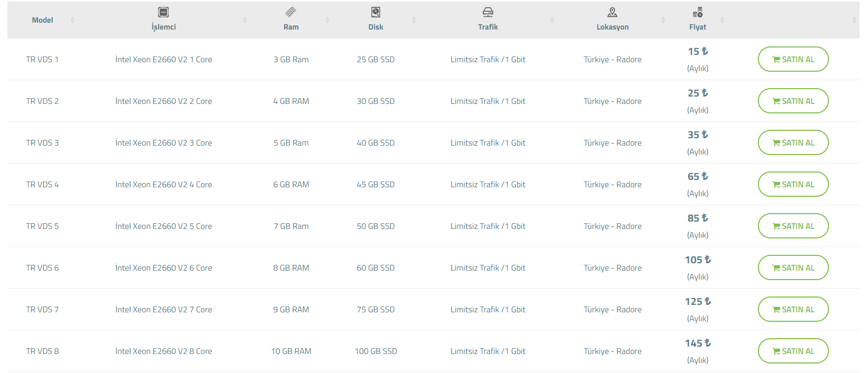Click the 45 GB SSD cell

tap(376, 185)
